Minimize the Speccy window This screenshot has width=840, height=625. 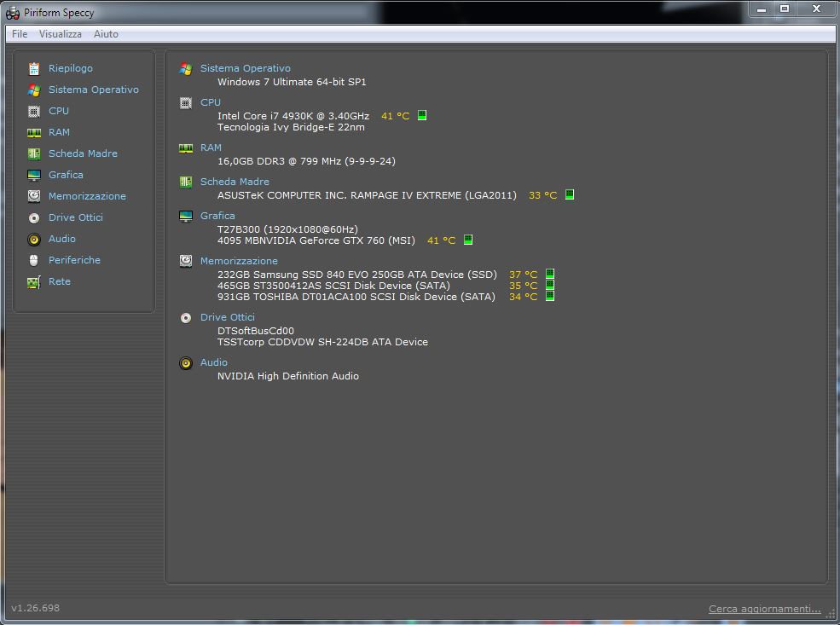tap(762, 9)
